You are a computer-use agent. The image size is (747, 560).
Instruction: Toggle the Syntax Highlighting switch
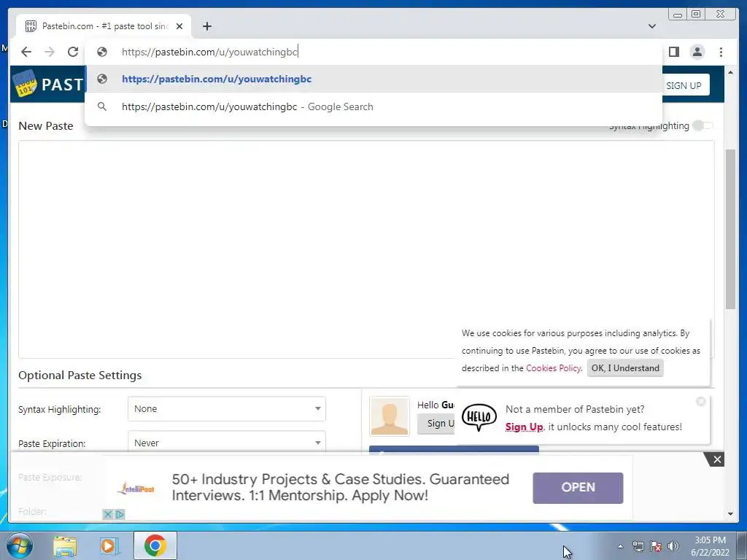click(x=703, y=125)
